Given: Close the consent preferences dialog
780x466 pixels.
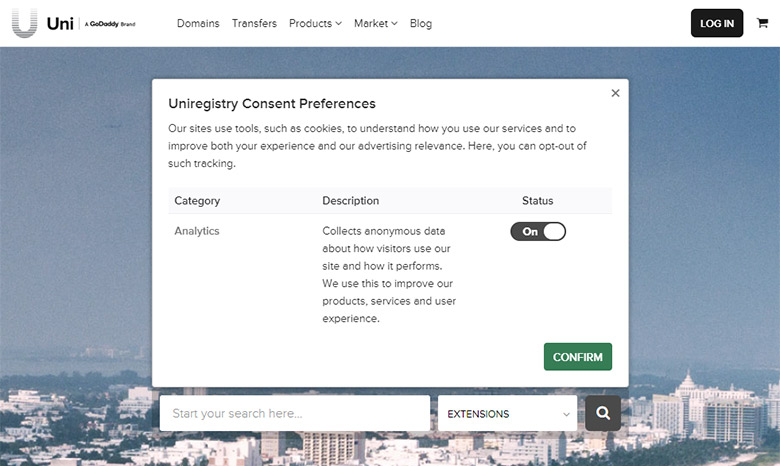Looking at the screenshot, I should coord(615,93).
